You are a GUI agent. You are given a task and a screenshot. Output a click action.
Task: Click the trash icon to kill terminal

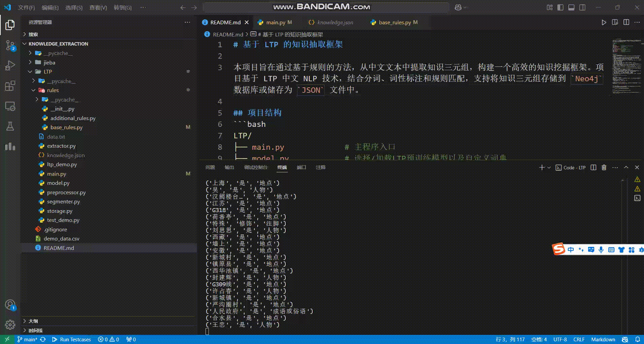(x=604, y=167)
